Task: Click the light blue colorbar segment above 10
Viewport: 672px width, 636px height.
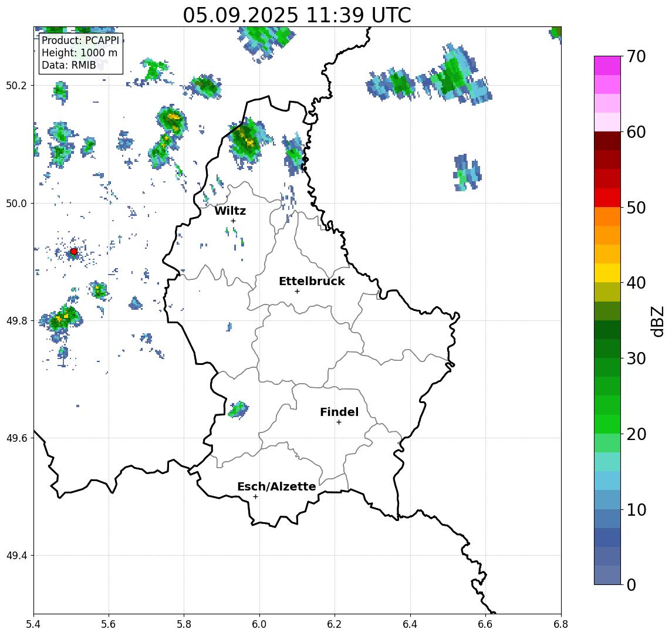Action: point(607,499)
